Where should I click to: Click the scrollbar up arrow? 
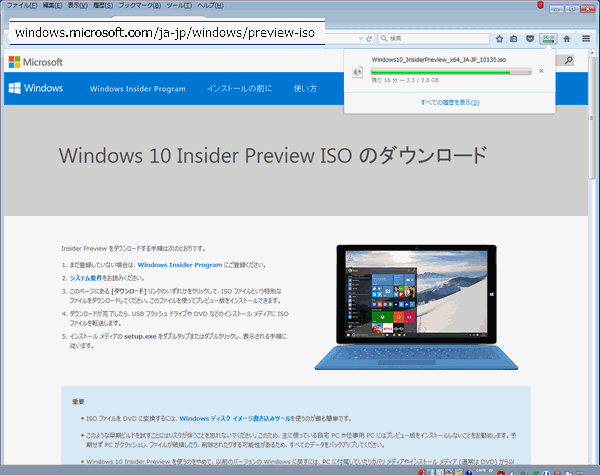(592, 53)
